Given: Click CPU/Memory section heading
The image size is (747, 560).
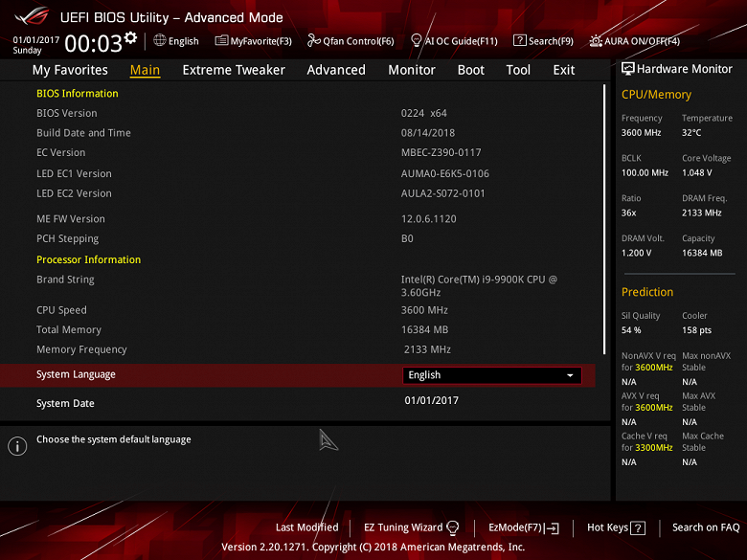Looking at the screenshot, I should tap(656, 95).
